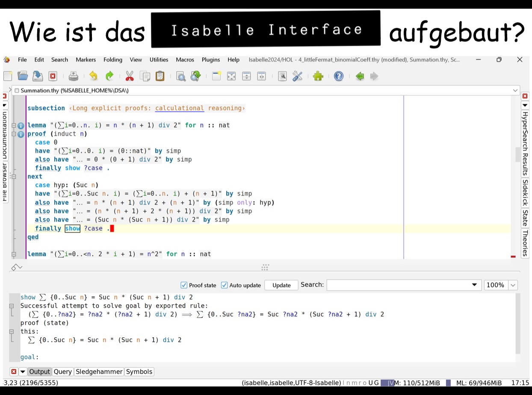Save the buffer using the toolbar icon
The height and width of the screenshot is (395, 532).
pyautogui.click(x=38, y=77)
